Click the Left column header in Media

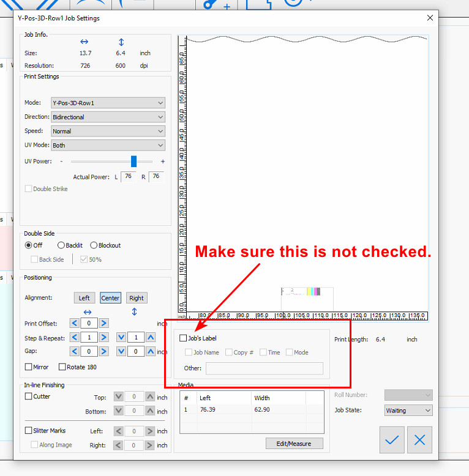pyautogui.click(x=224, y=398)
